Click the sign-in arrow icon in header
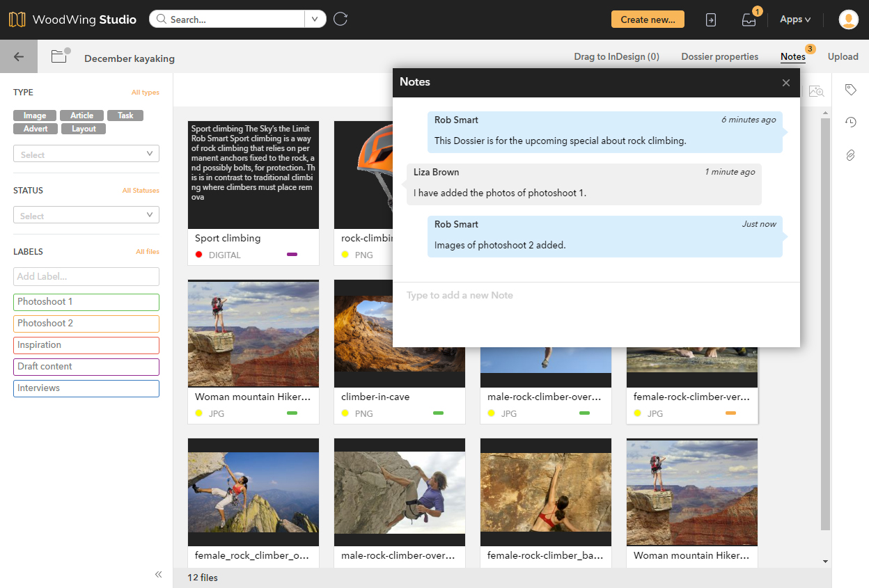Screen dimensions: 869x588 click(710, 20)
